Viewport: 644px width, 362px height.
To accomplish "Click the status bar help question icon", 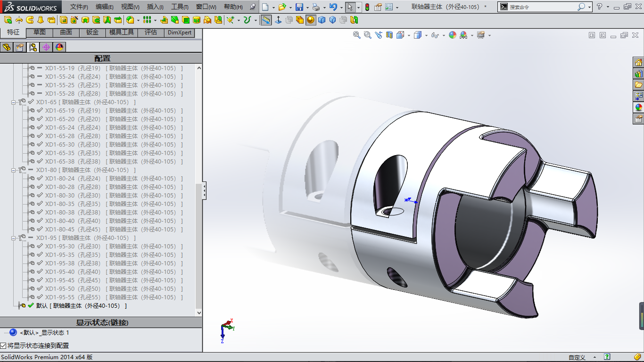I will (607, 357).
